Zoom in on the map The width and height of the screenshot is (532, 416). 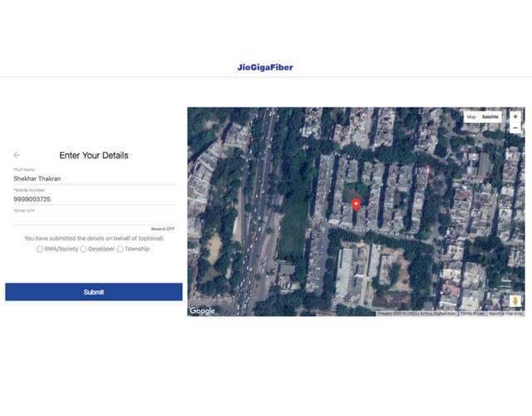515,116
